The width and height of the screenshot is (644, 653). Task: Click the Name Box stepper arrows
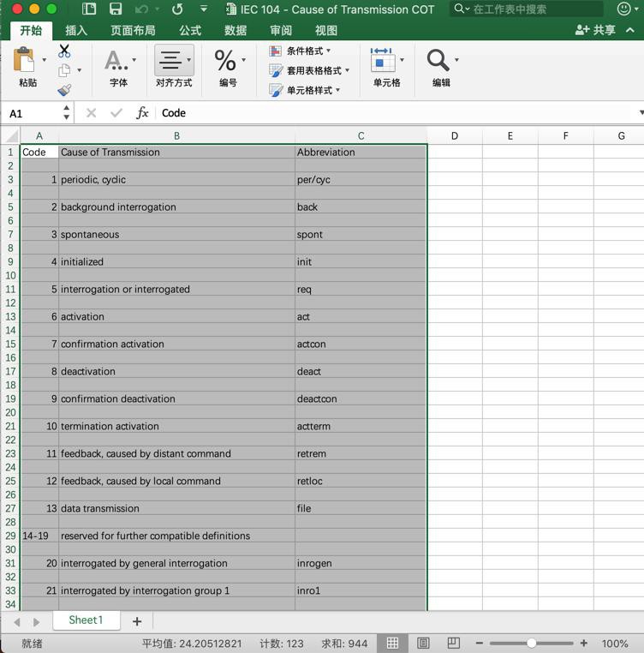[67, 113]
